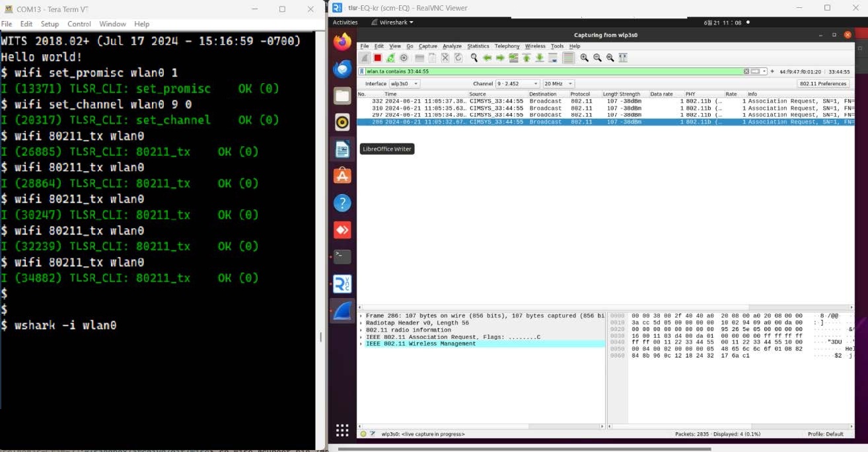Viewport: 868px width, 452px height.
Task: Open Wireshark Wireless menu
Action: click(x=535, y=46)
